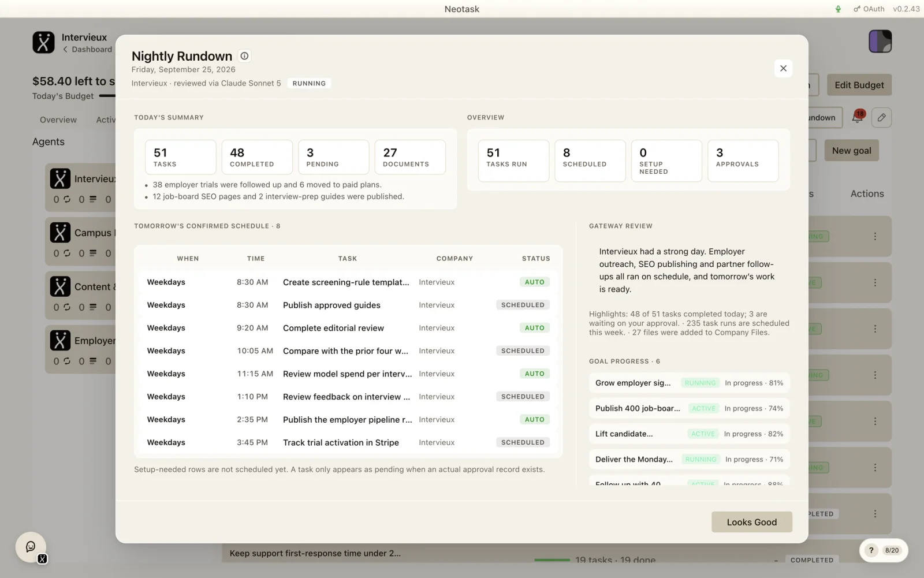Click SCHEDULED status on the 1:10 PM row
Screen dimensions: 924x578
coord(523,397)
